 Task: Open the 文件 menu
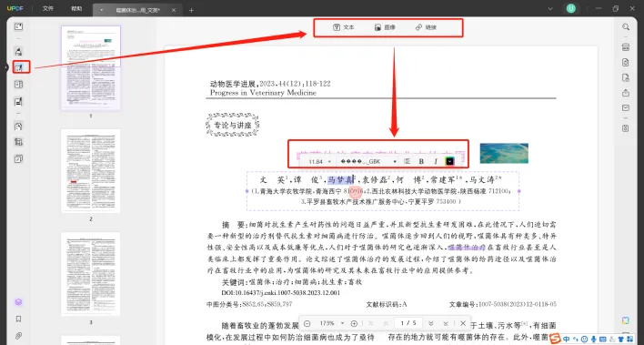pos(48,8)
